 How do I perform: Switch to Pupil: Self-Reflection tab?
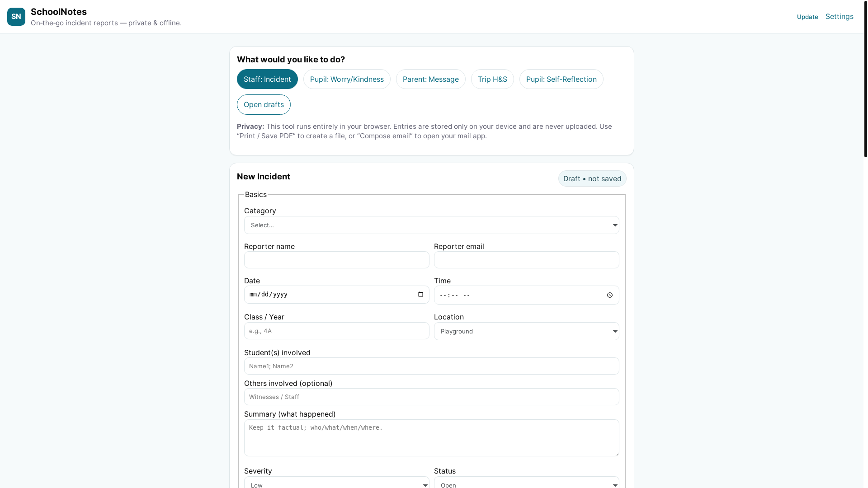pyautogui.click(x=561, y=79)
